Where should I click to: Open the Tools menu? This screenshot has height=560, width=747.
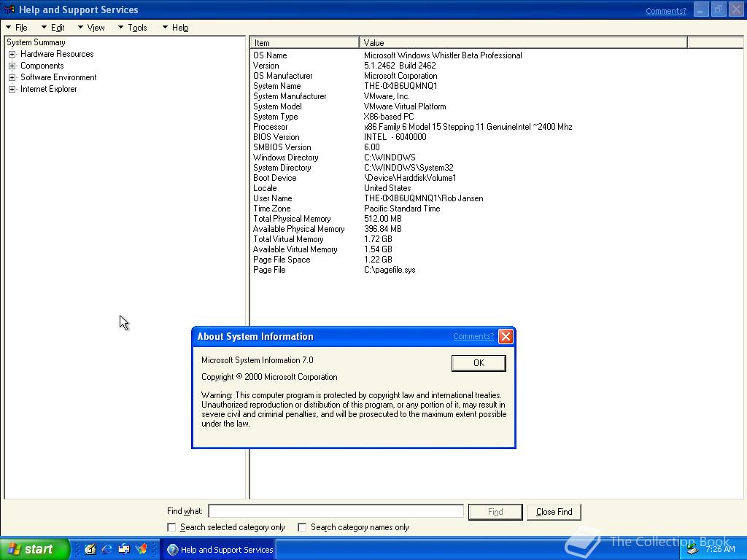133,28
